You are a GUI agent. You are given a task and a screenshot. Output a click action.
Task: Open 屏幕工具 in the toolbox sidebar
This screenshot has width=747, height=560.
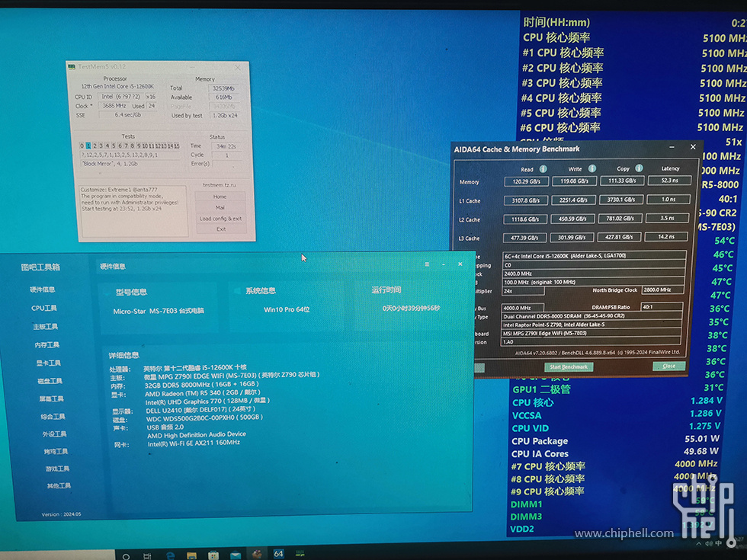point(52,398)
